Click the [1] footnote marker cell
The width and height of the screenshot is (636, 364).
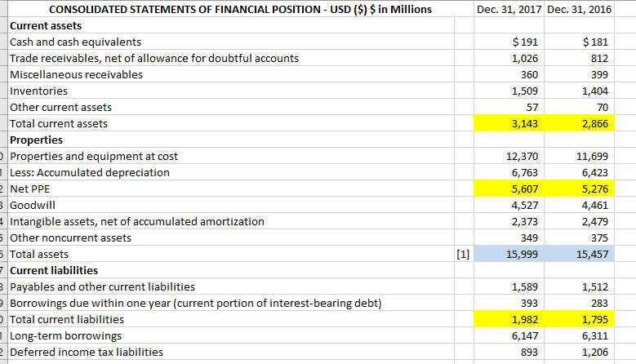pos(463,254)
